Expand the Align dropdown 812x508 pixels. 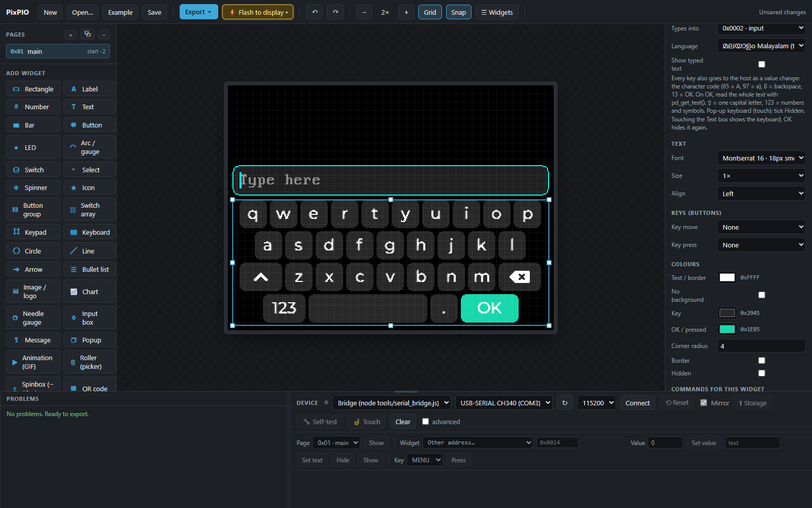(x=761, y=194)
